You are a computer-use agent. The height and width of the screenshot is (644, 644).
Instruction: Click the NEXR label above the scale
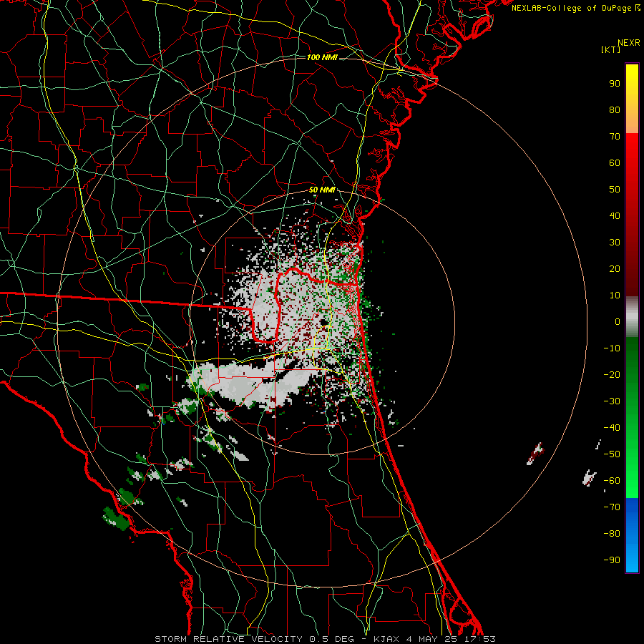629,43
